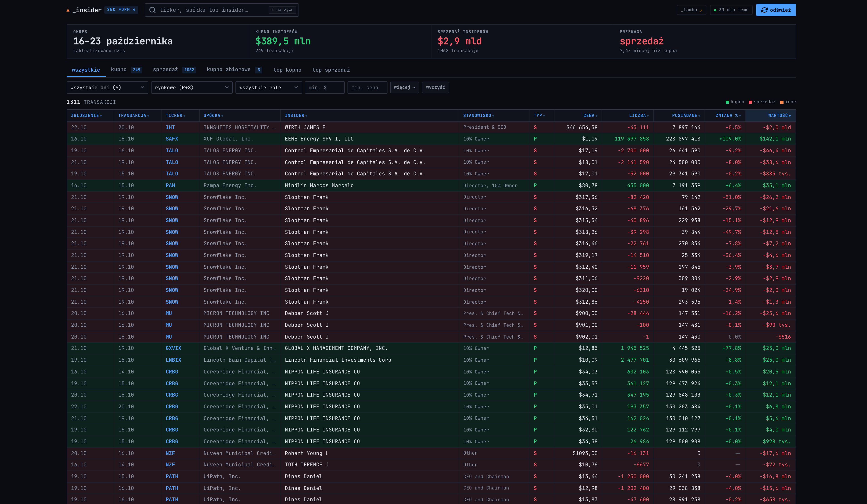Open the wszystkie dni (6) dropdown

coord(107,87)
